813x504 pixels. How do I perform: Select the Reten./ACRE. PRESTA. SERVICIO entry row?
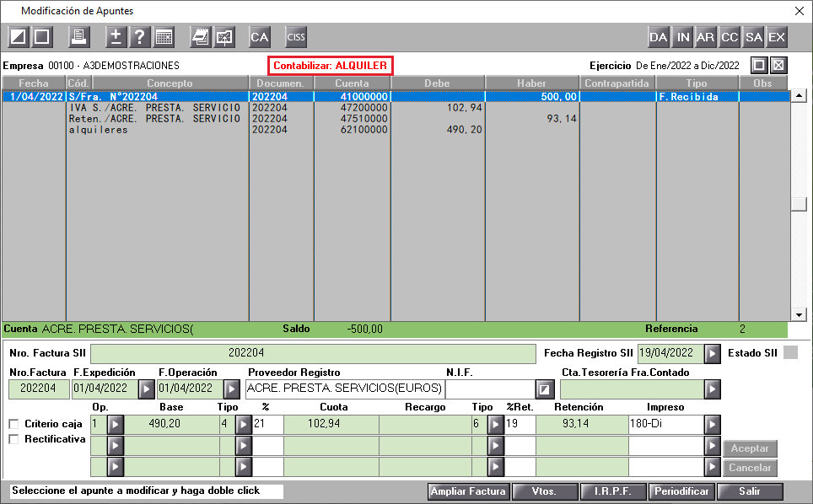click(x=396, y=119)
